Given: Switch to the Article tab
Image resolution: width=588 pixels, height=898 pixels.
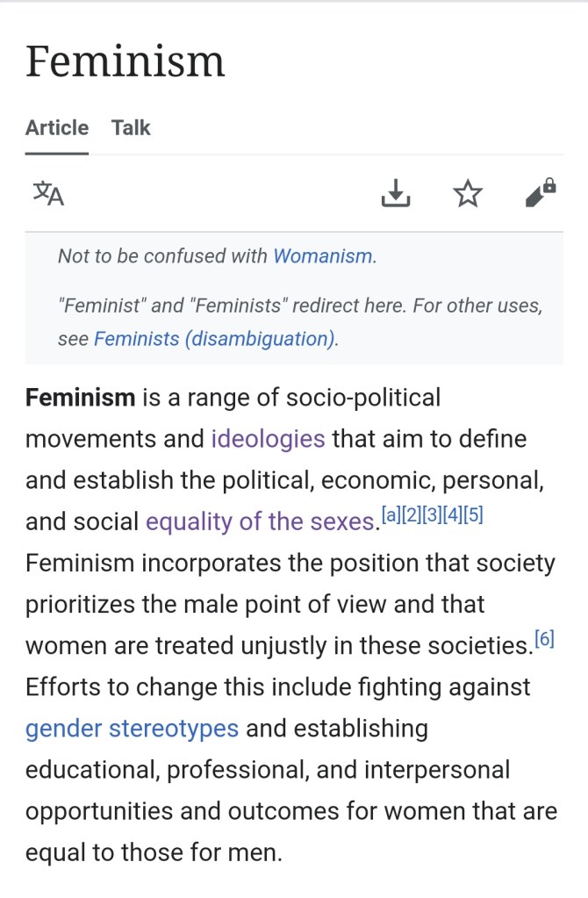Looking at the screenshot, I should click(57, 128).
